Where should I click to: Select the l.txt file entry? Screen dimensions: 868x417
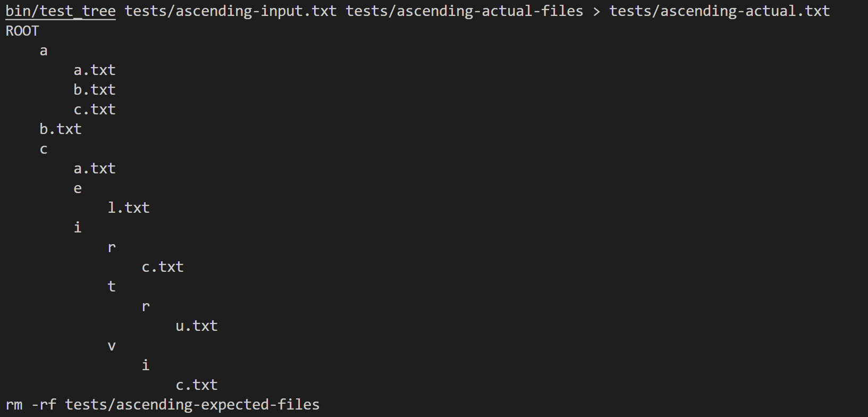point(129,208)
